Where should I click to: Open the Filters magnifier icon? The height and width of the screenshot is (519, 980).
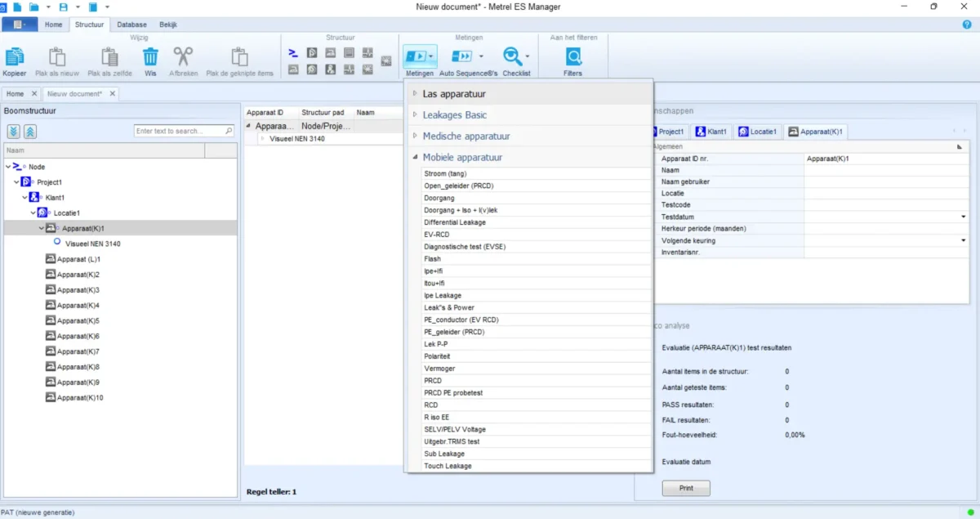pyautogui.click(x=572, y=57)
